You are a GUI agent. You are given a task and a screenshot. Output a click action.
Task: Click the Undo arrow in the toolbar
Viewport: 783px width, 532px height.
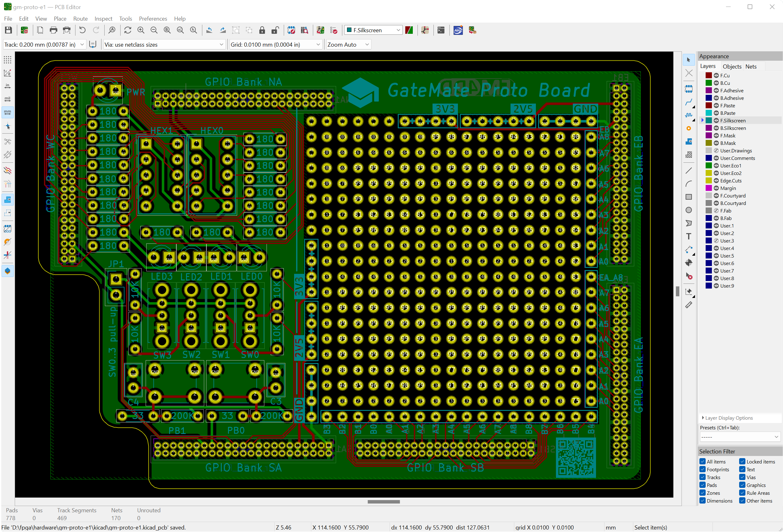pos(82,30)
